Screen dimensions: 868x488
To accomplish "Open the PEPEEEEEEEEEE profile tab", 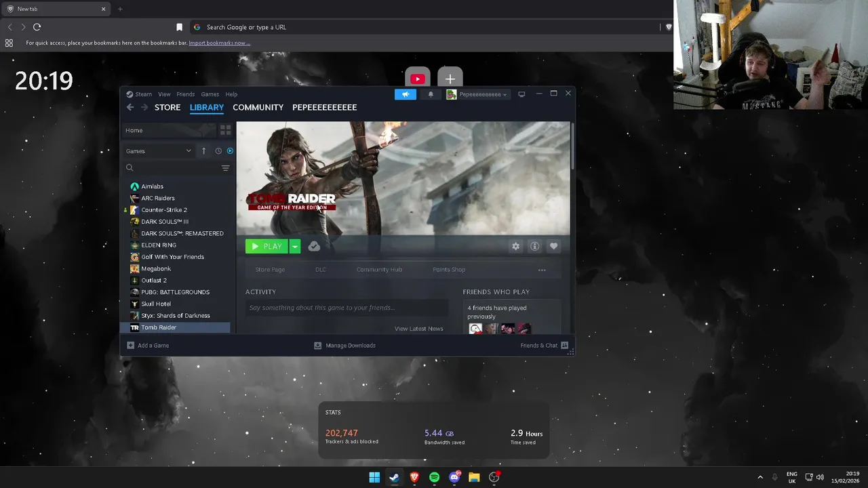I will tap(324, 108).
